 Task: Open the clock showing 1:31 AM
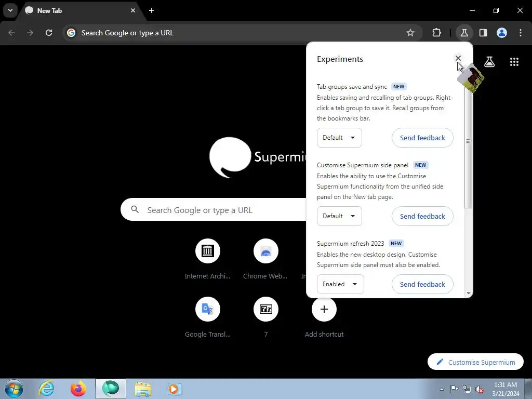coord(506,389)
